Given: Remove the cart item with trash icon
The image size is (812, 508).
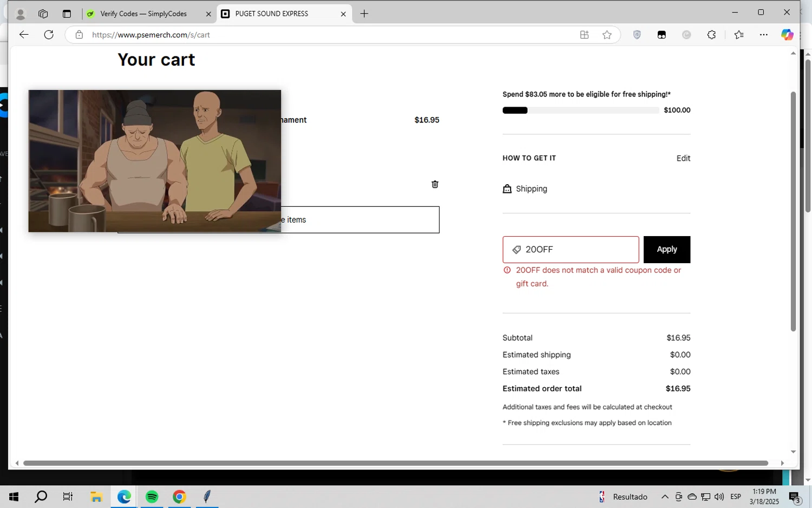Looking at the screenshot, I should click(x=435, y=184).
